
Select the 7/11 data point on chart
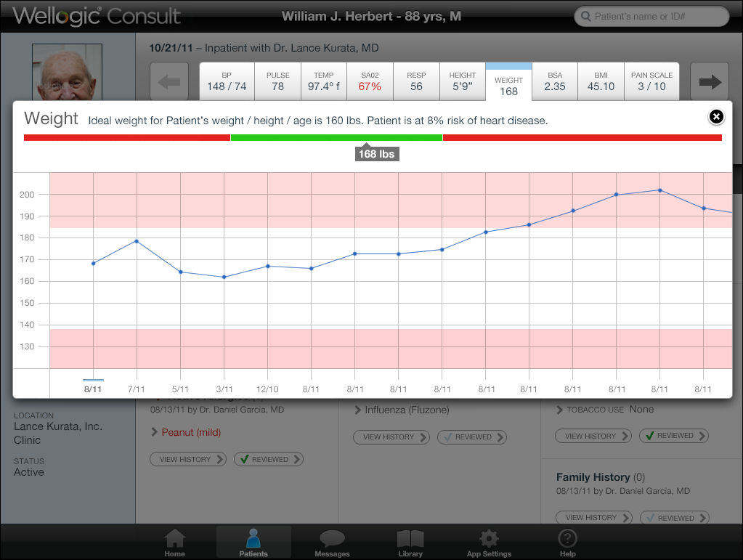[137, 241]
